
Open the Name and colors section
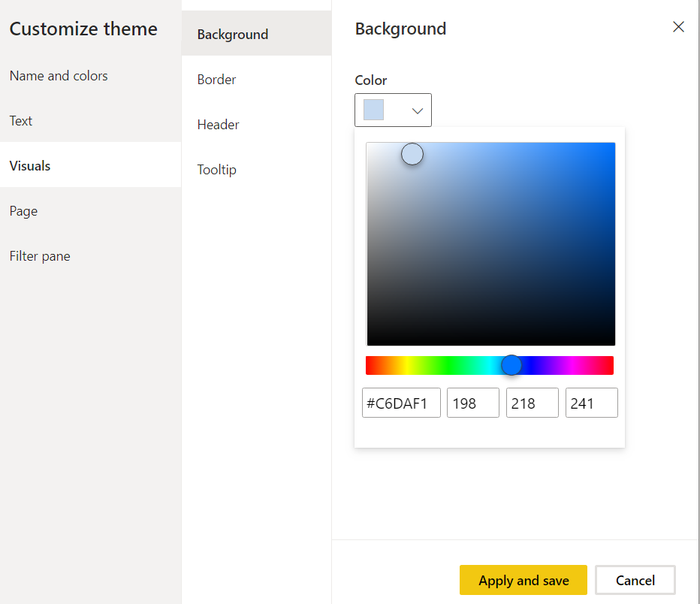click(59, 76)
